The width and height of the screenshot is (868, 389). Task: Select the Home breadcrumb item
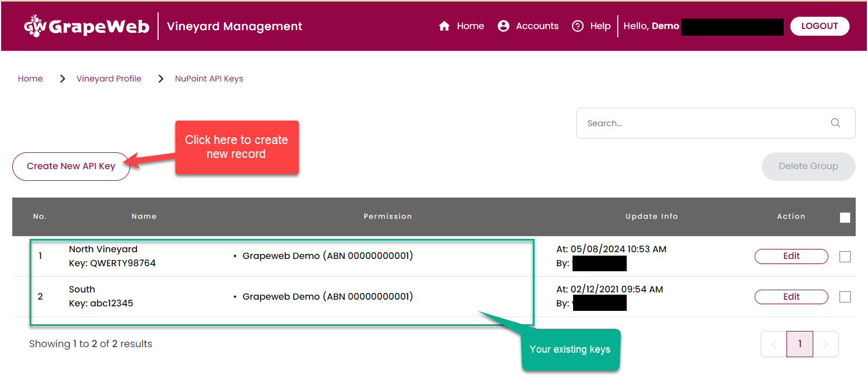[x=30, y=79]
